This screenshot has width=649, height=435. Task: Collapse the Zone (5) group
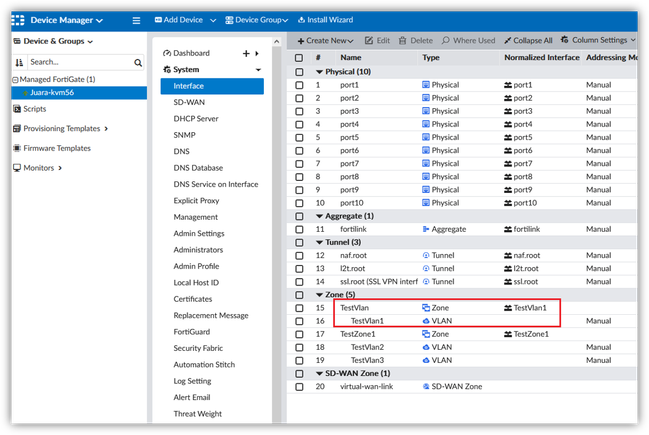coord(319,295)
